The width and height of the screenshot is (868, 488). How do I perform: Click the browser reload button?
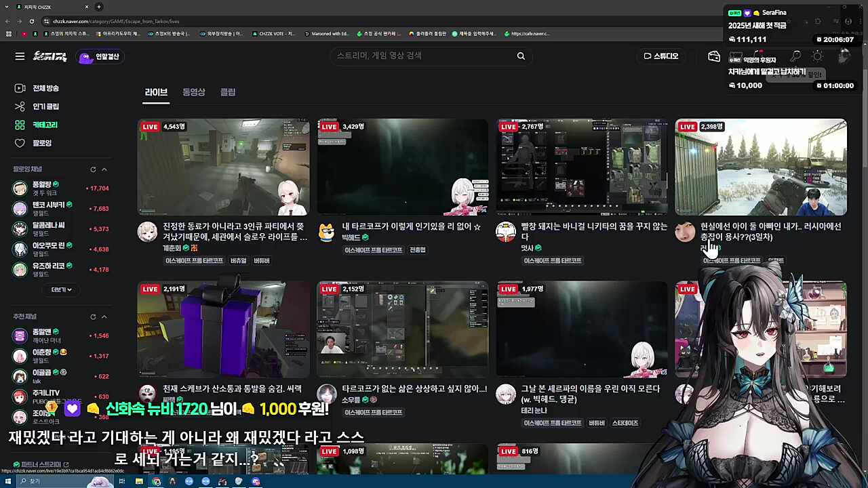pyautogui.click(x=31, y=21)
